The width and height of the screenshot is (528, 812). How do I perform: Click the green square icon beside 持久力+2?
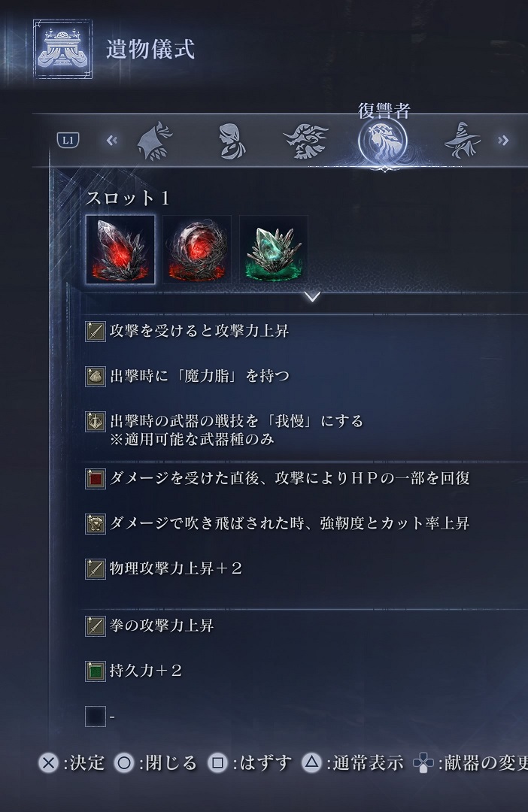click(96, 671)
